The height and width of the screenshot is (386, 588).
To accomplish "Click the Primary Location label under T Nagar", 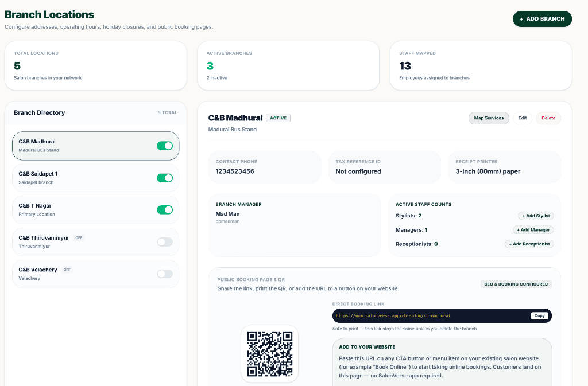I will coord(37,214).
